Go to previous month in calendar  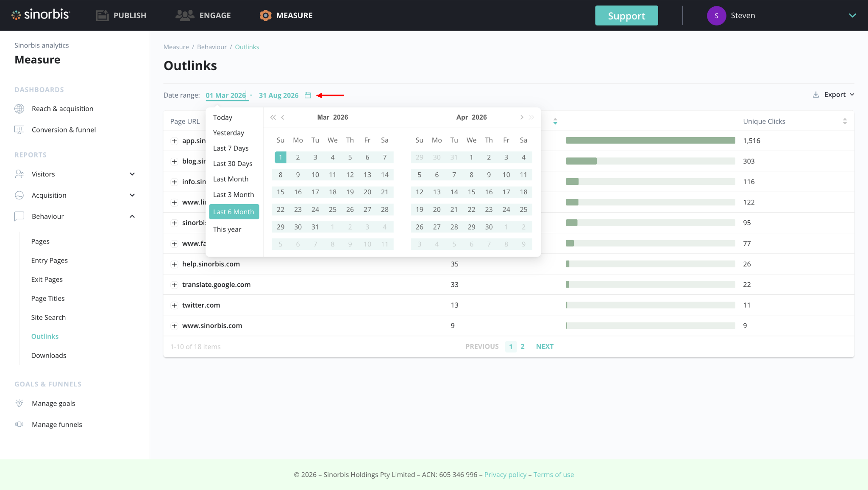pyautogui.click(x=283, y=118)
